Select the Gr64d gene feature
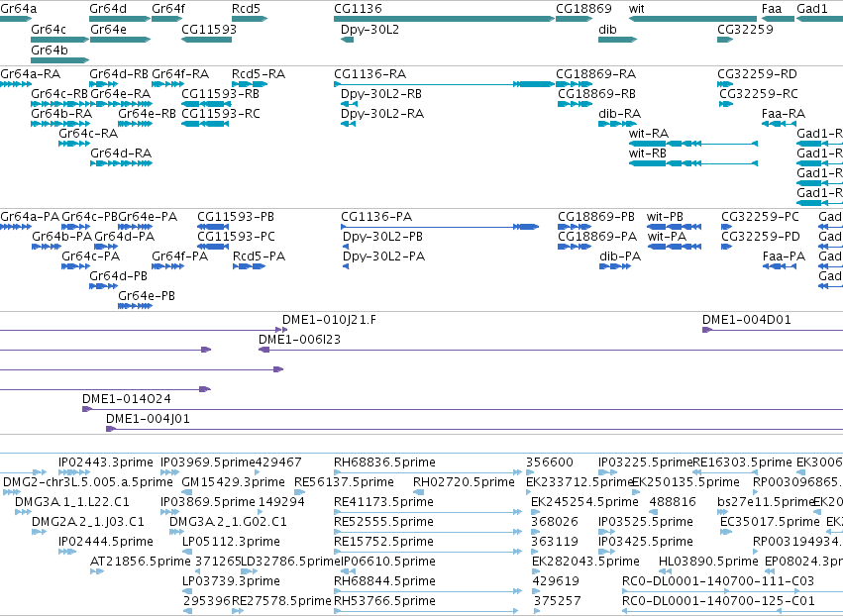 point(120,19)
